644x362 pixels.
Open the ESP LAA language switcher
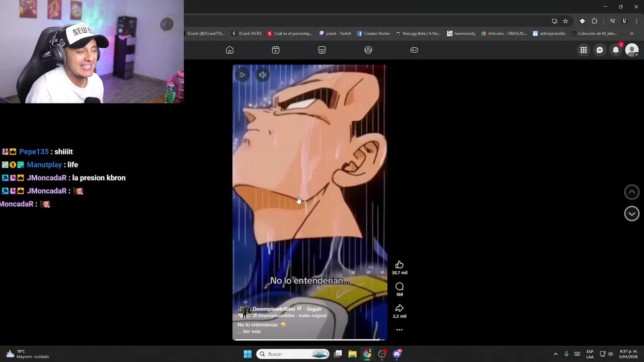590,354
